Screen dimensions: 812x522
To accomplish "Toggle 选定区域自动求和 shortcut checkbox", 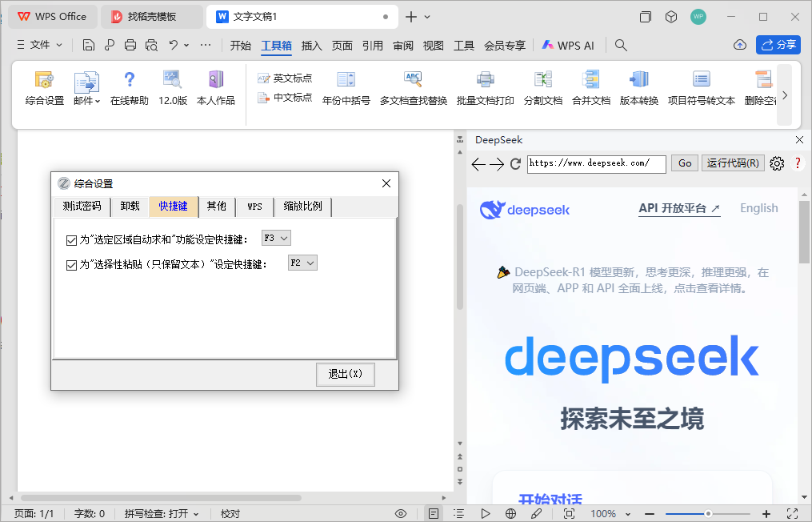I will point(71,240).
